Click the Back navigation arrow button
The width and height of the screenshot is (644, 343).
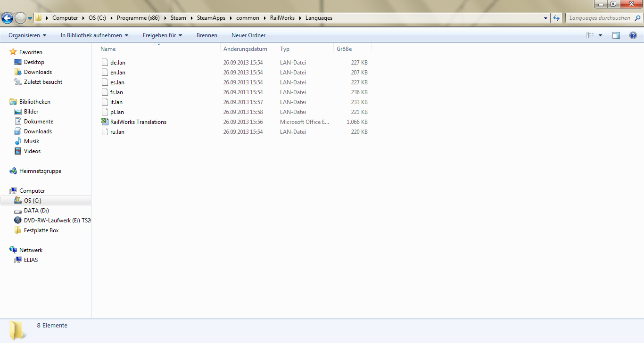tap(8, 18)
